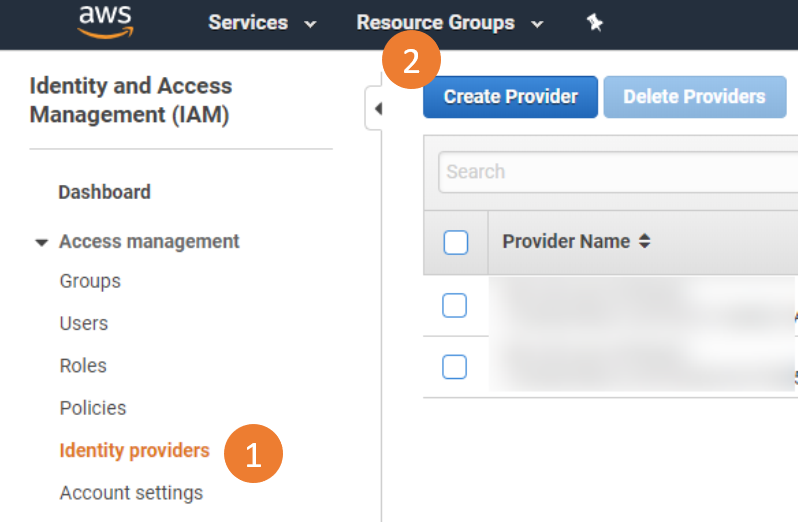The width and height of the screenshot is (798, 522).
Task: Open Roles in sidebar
Action: (83, 366)
